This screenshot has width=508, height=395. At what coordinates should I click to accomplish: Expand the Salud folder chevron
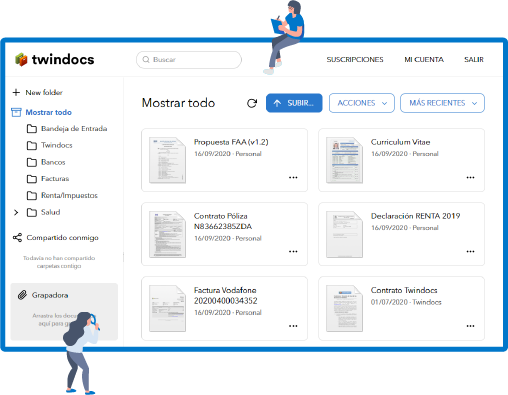[16, 212]
